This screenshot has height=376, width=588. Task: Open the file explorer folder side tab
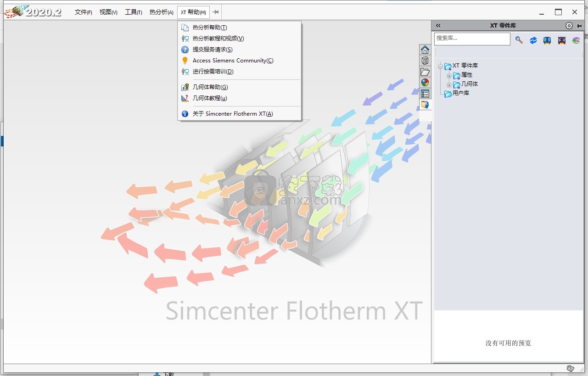click(425, 72)
